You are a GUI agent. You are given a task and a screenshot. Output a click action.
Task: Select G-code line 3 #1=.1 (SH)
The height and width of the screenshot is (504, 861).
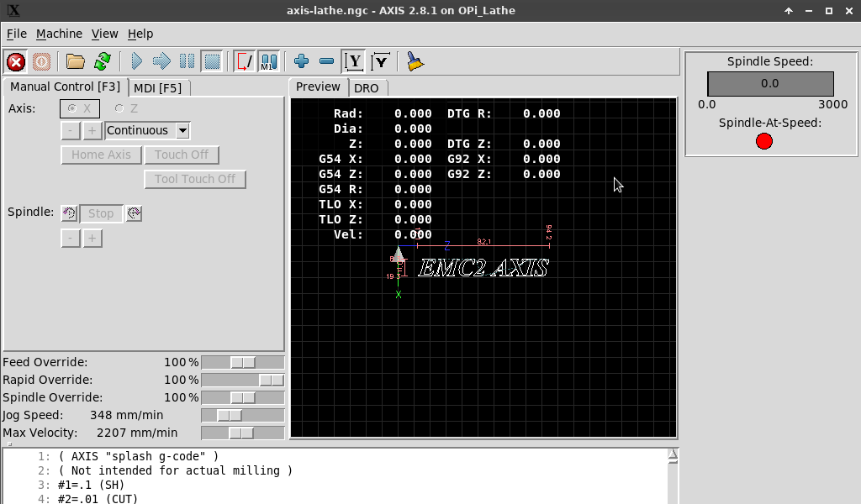click(x=91, y=485)
